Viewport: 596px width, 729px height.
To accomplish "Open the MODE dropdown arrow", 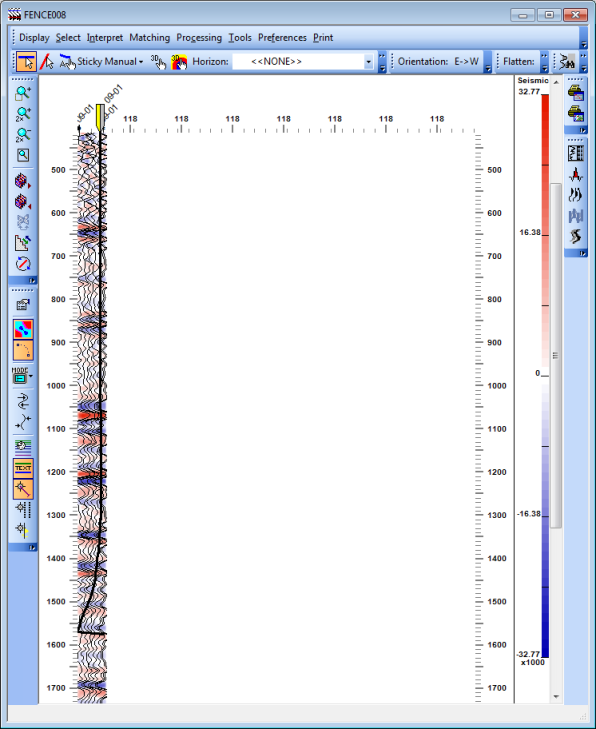I will [x=31, y=376].
